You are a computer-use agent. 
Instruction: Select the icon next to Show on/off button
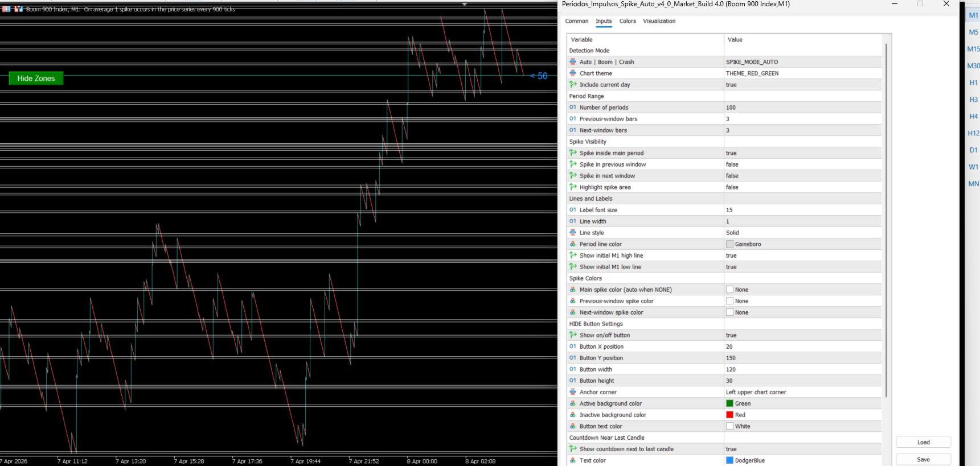pyautogui.click(x=573, y=335)
